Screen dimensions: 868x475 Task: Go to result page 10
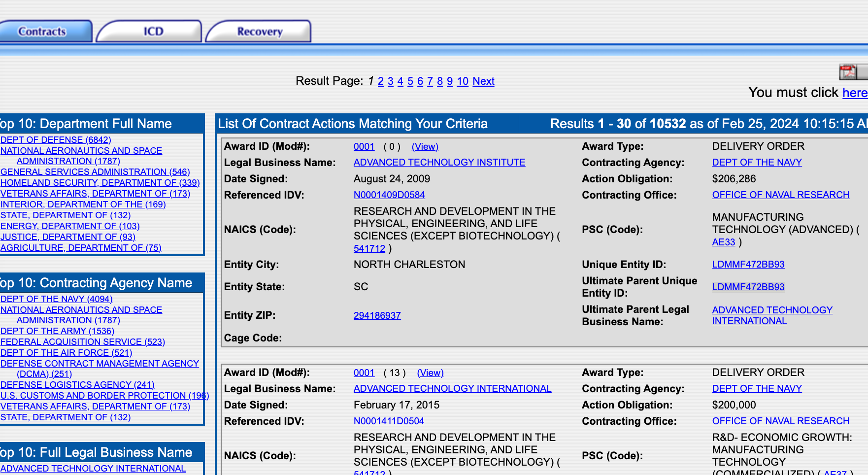coord(463,81)
